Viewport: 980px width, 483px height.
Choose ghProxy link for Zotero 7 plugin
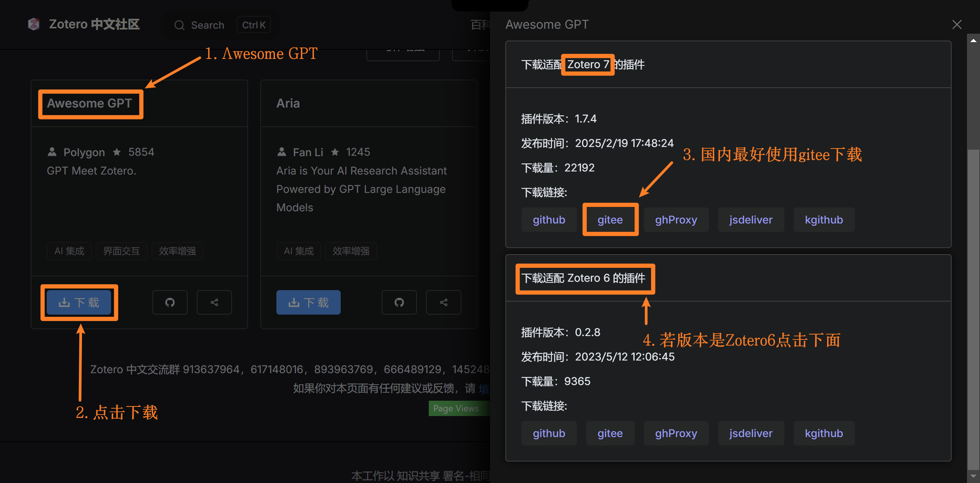(x=676, y=220)
